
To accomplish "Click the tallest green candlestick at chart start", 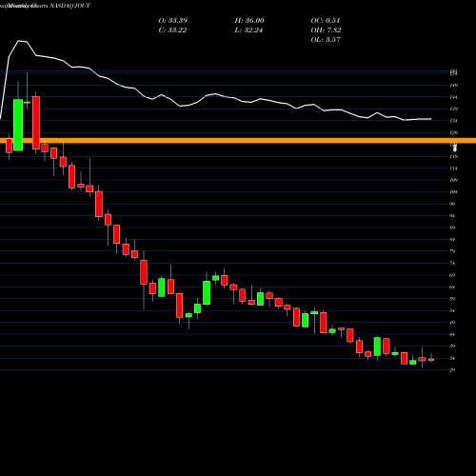I will [x=18, y=125].
